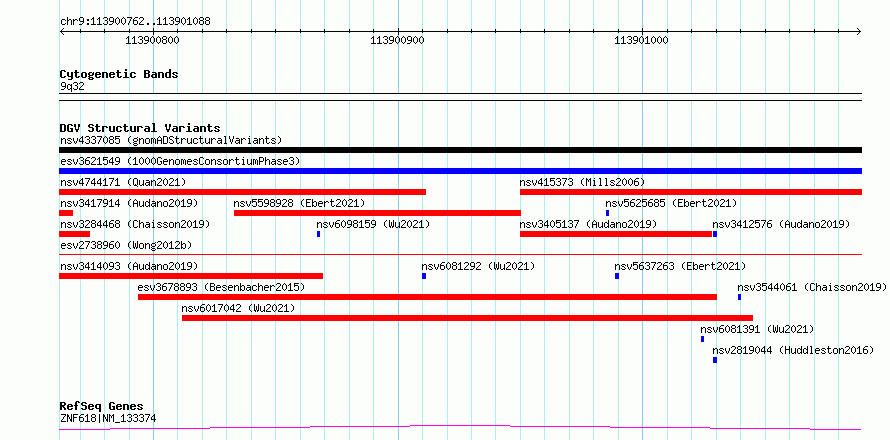Click the 9q32 cytogenetic band line

(x=460, y=97)
